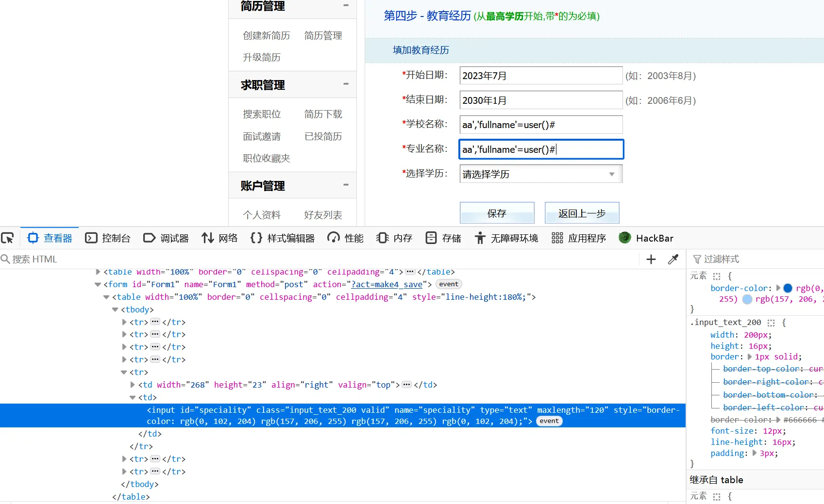The height and width of the screenshot is (504, 824).
Task: Click the event badge on the form element
Action: tap(448, 284)
